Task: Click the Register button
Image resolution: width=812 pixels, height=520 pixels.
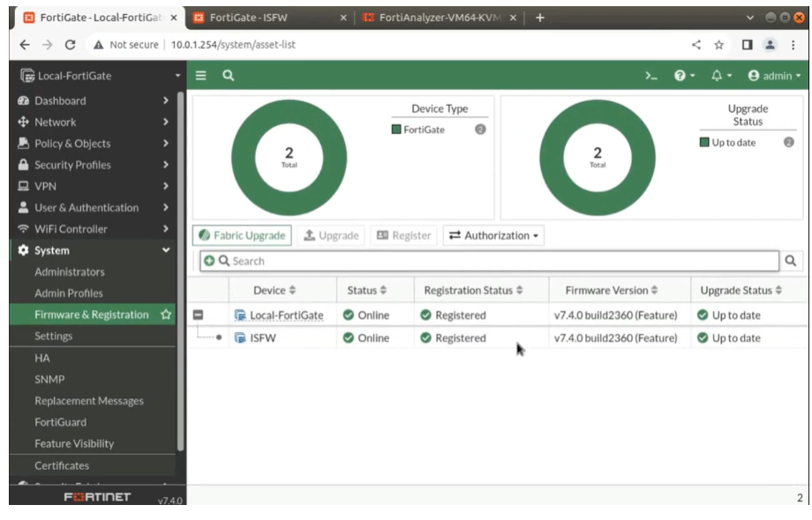Action: (x=403, y=235)
